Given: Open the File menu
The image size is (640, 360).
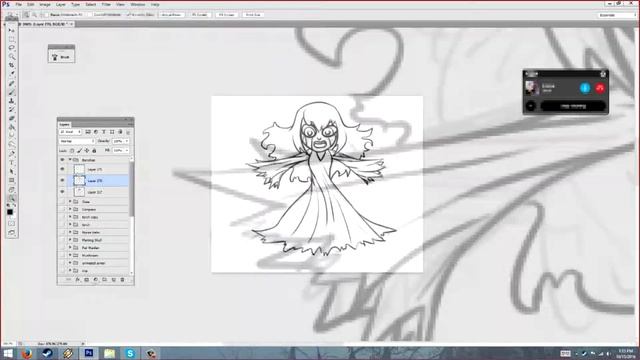Looking at the screenshot, I should click(18, 4).
